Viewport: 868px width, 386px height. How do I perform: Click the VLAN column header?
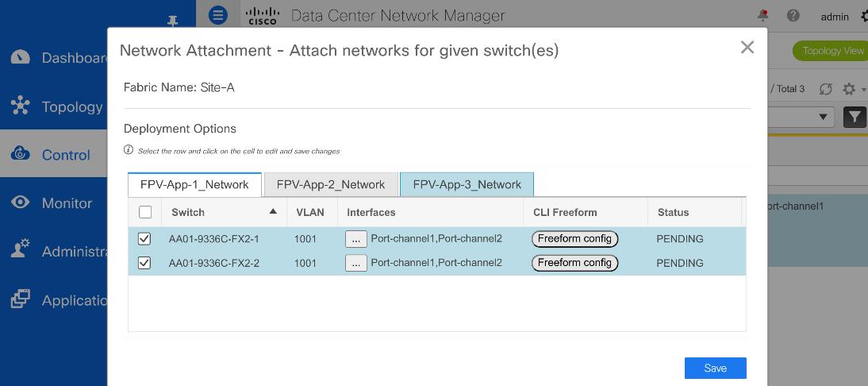tap(310, 212)
